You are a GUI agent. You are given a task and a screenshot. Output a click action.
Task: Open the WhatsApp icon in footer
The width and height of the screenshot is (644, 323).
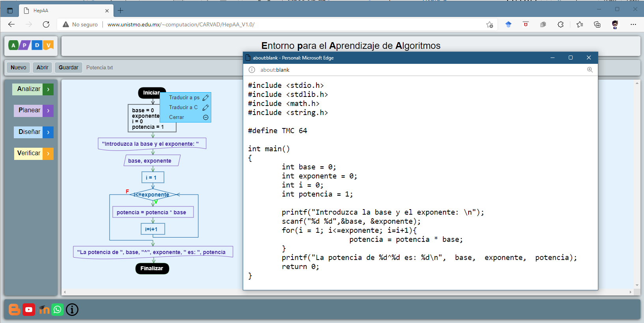click(x=58, y=310)
